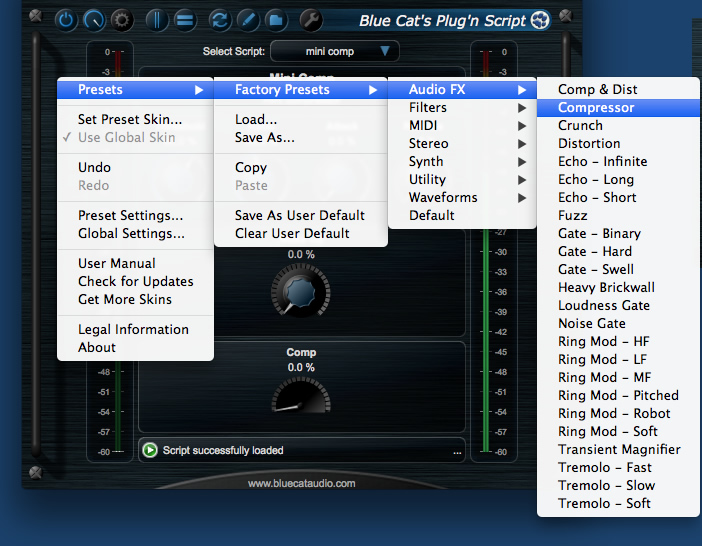Screen dimensions: 702x546
Task: Click Clear User Default
Action: click(301, 233)
